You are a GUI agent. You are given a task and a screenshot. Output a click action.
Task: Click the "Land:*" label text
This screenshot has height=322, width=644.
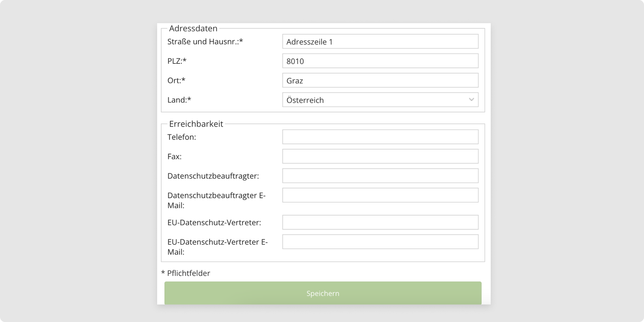(x=179, y=100)
